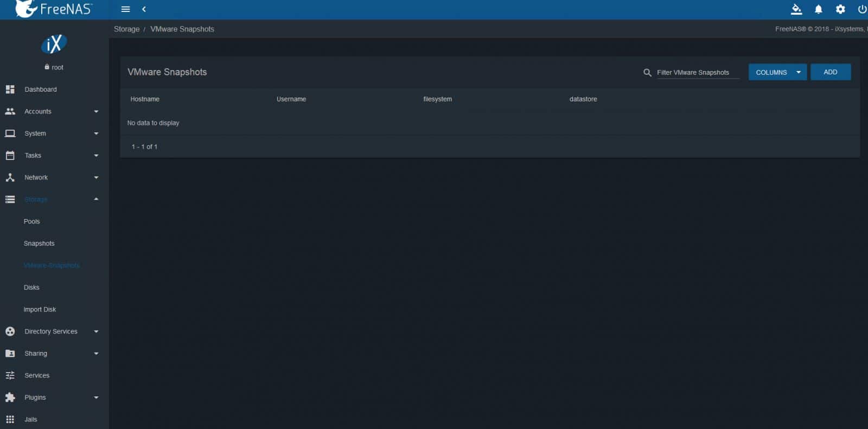Screen dimensions: 868x429
Task: Click the Network icon
Action: point(10,177)
